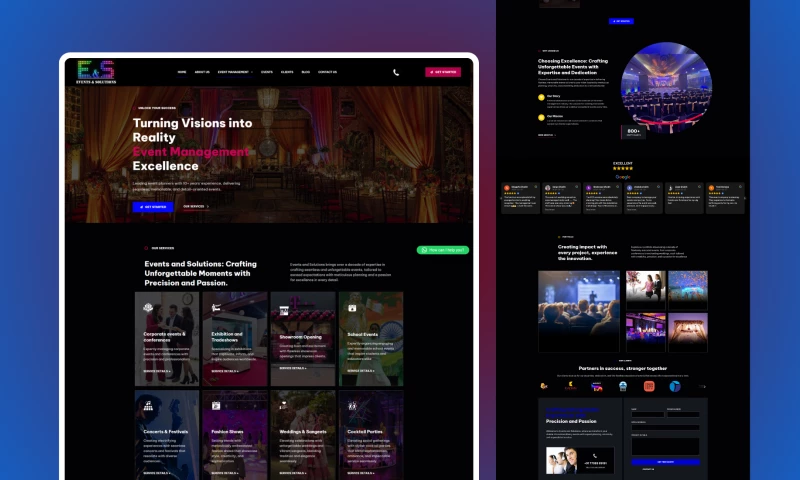Follow the Our Services hero link
Viewport: 800px width, 480px height.
[x=196, y=207]
